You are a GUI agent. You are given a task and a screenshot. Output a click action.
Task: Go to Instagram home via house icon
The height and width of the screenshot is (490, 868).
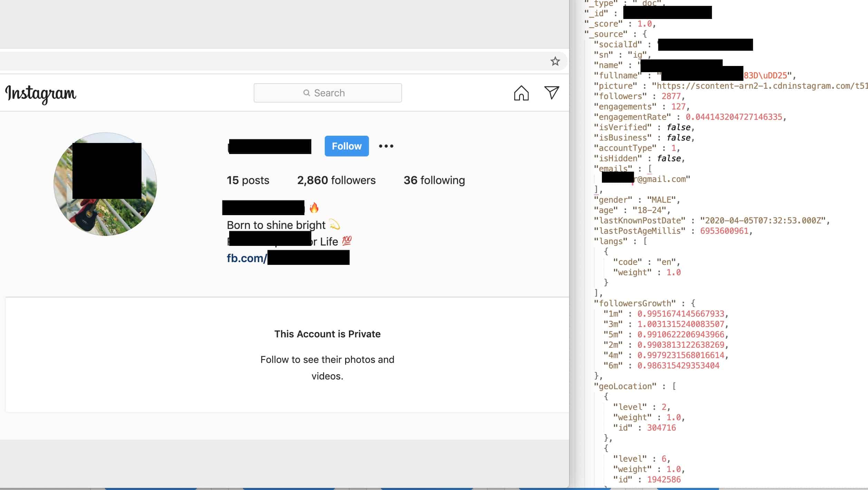(x=521, y=93)
